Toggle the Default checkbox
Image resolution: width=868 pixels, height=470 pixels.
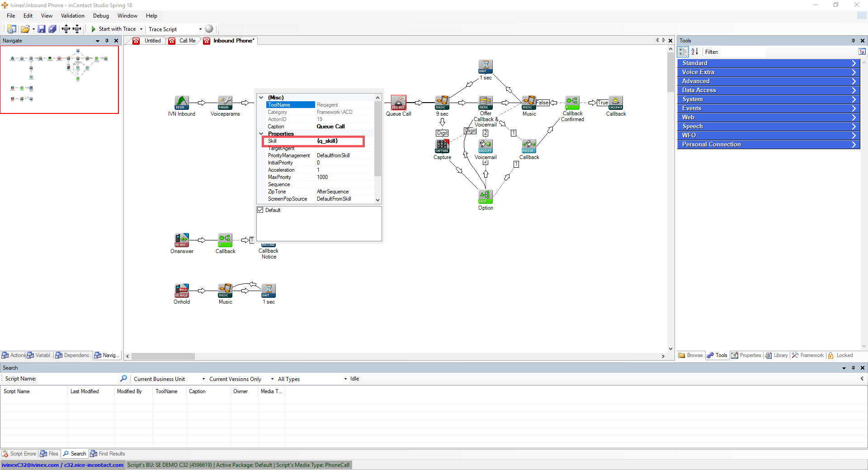260,210
